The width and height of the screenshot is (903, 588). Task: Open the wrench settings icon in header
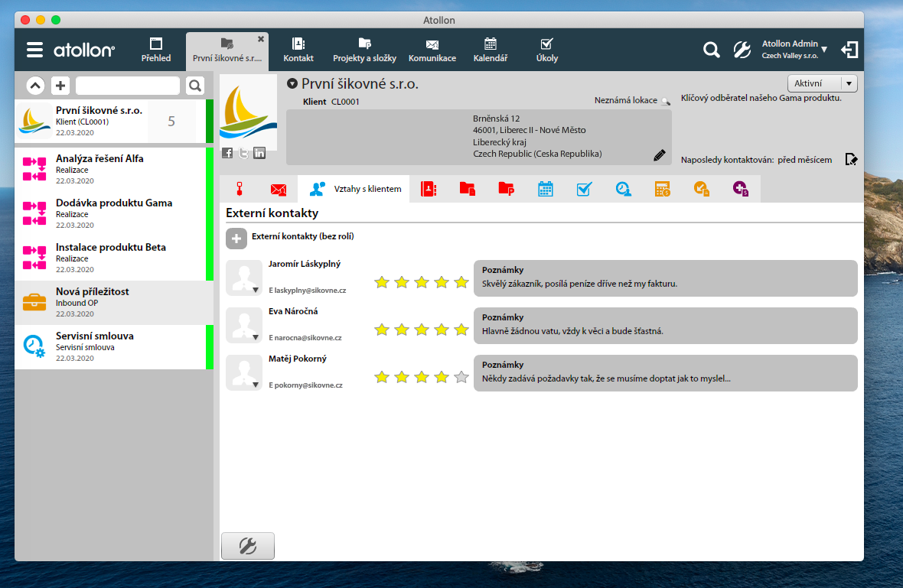(742, 50)
